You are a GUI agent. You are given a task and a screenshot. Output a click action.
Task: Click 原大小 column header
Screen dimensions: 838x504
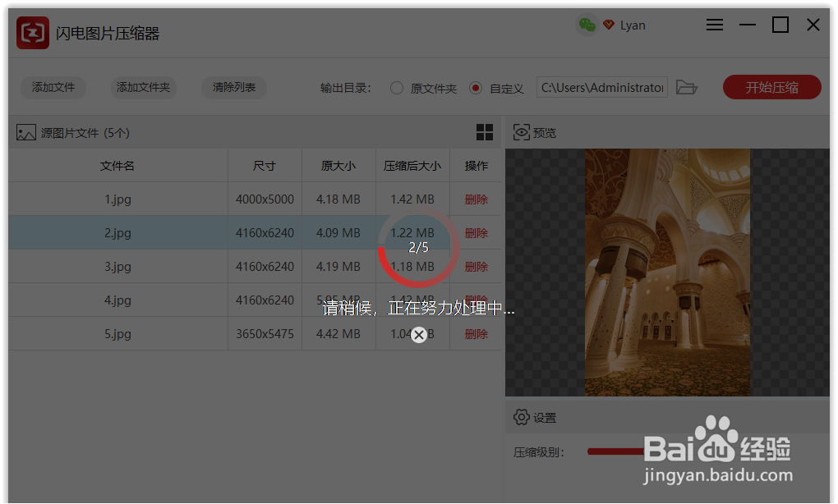coord(338,166)
